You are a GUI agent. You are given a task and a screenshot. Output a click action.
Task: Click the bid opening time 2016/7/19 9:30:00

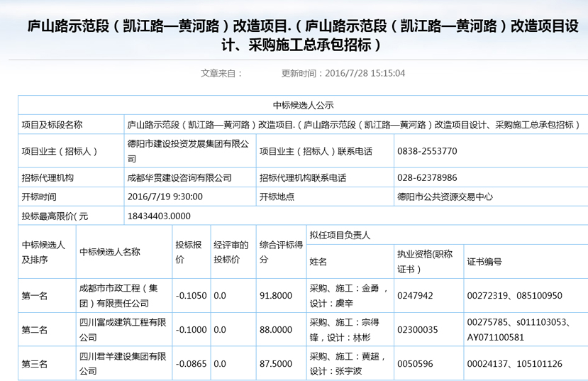[x=165, y=197]
